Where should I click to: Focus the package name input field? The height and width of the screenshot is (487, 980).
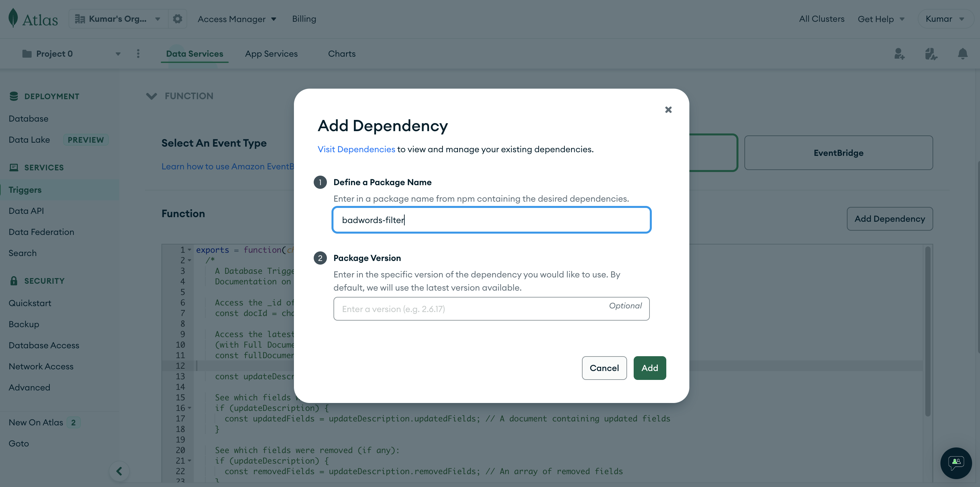491,220
